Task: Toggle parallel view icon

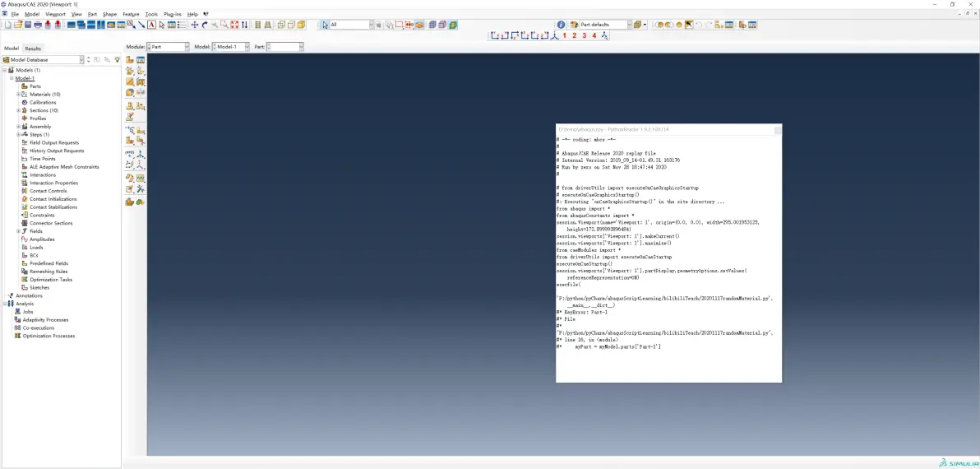Action: coord(257,25)
